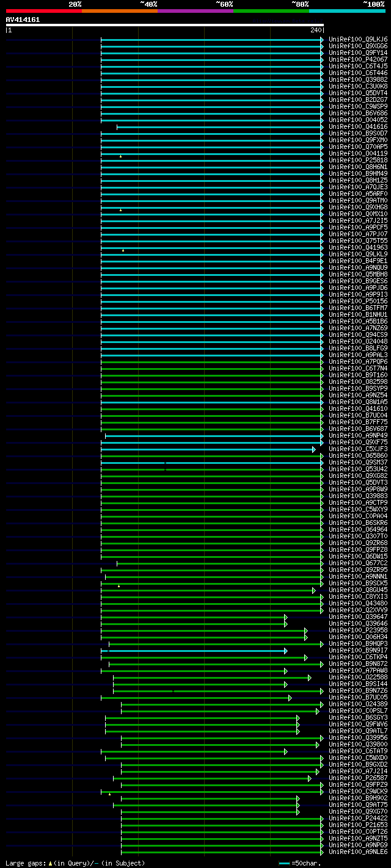Click the purple ~60% legend segment
Screen dimensions: 391x868
pyautogui.click(x=195, y=11)
